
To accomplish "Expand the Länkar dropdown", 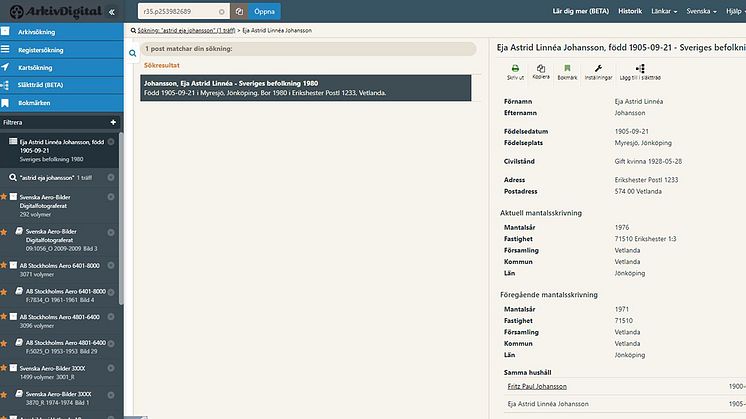I will 664,11.
